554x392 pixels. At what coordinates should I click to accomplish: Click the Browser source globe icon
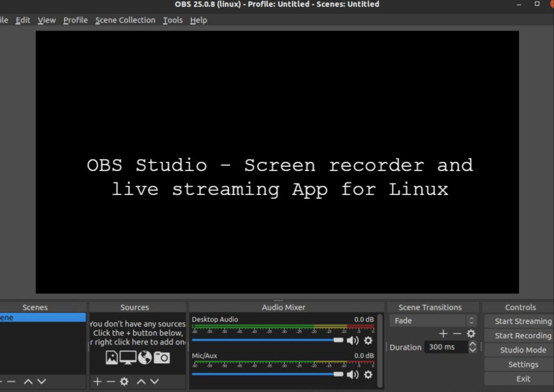point(145,358)
